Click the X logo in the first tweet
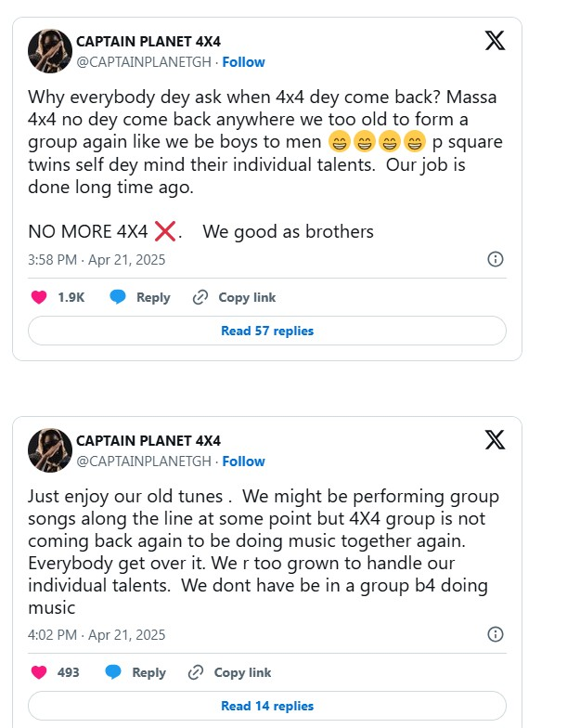 tap(495, 40)
